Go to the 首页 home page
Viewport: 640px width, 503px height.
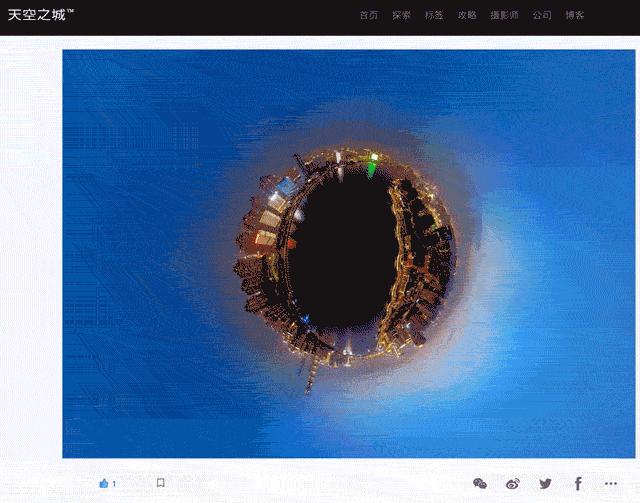click(x=369, y=16)
